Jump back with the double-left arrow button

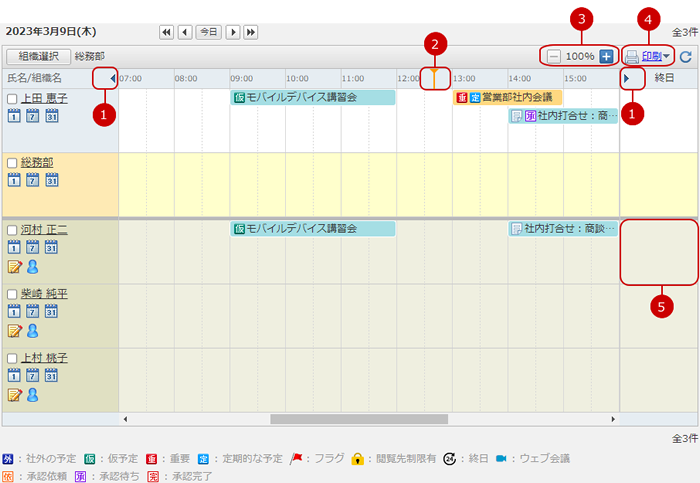coord(167,32)
